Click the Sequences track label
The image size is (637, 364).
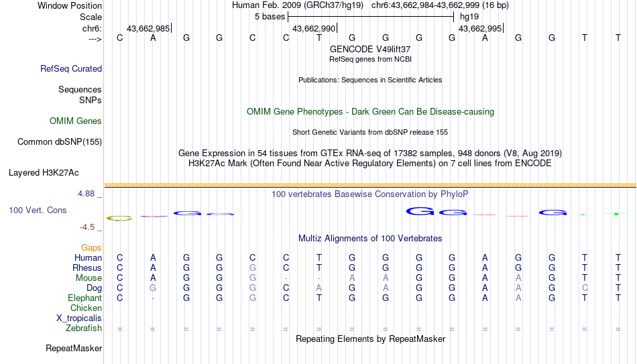[x=80, y=89]
